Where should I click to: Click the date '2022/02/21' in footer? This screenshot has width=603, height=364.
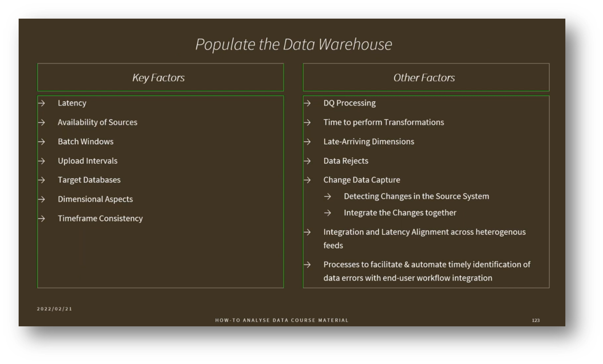(x=55, y=309)
